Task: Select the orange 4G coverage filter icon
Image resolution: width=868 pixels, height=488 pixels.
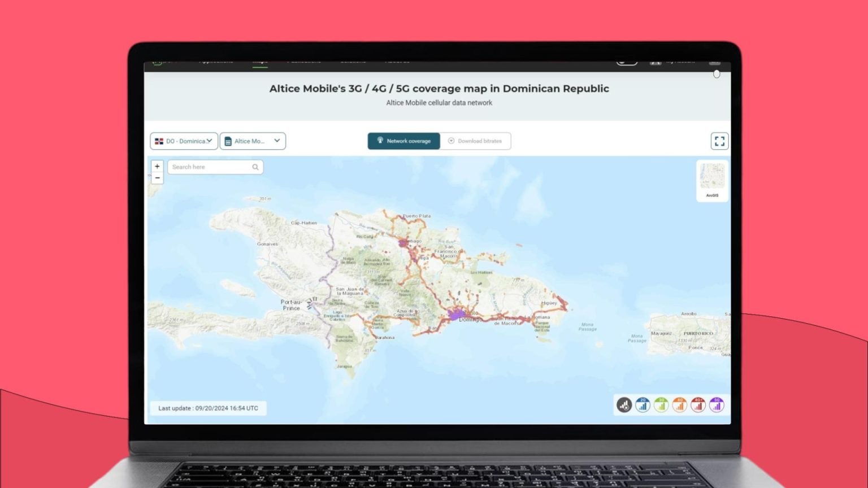Action: [x=679, y=405]
